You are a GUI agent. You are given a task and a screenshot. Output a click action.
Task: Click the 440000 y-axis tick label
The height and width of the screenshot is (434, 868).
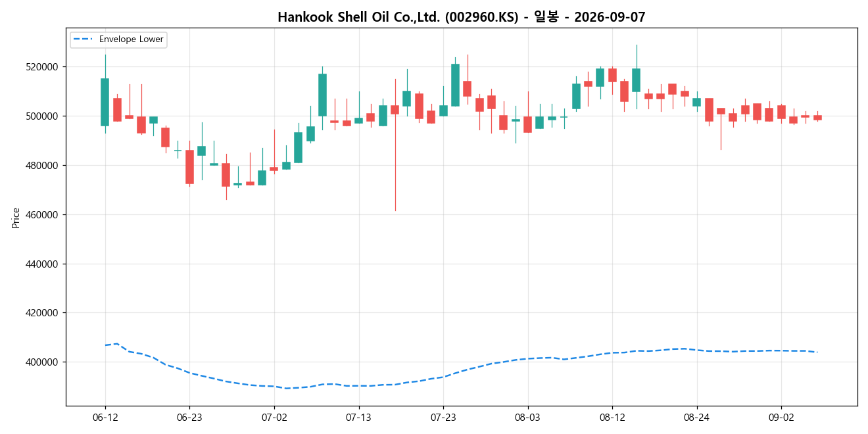click(x=43, y=264)
